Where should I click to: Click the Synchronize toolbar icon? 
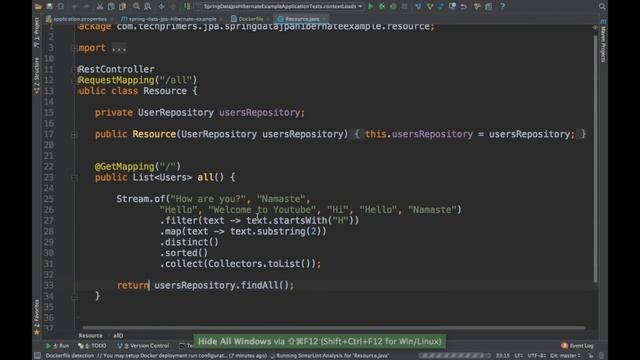(61, 7)
